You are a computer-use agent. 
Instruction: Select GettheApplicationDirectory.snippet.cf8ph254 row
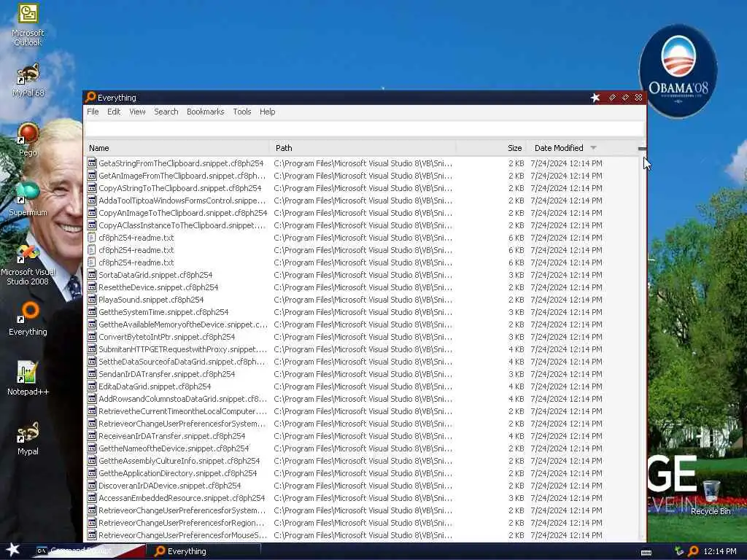[361, 472]
